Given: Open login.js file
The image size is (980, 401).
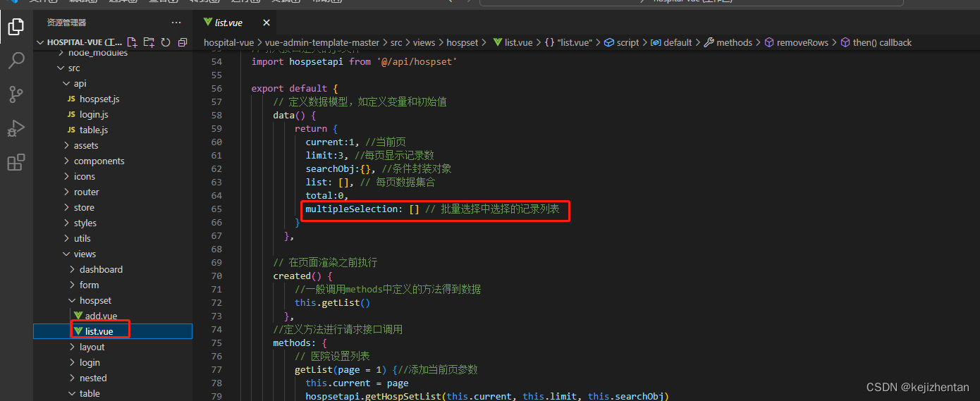Looking at the screenshot, I should 94,115.
